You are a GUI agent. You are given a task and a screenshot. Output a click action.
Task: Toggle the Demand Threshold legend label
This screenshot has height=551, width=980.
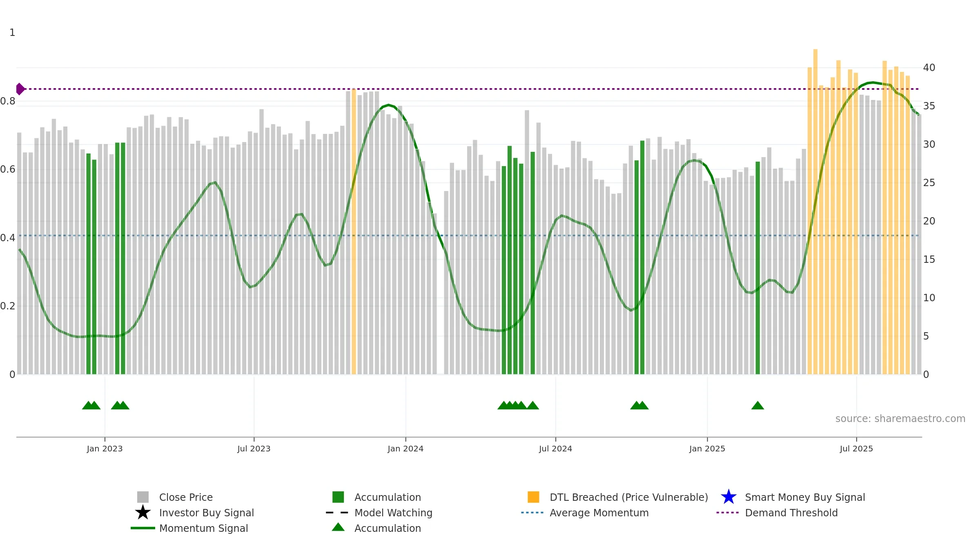(x=791, y=513)
